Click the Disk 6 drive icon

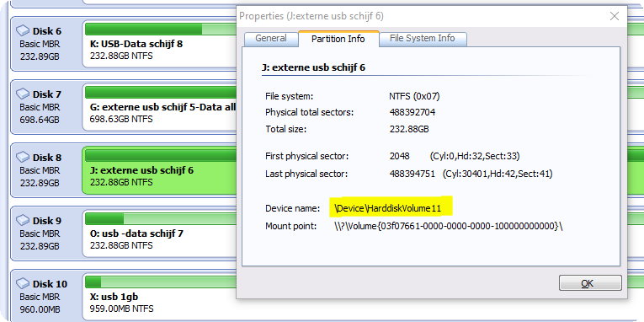(x=23, y=31)
